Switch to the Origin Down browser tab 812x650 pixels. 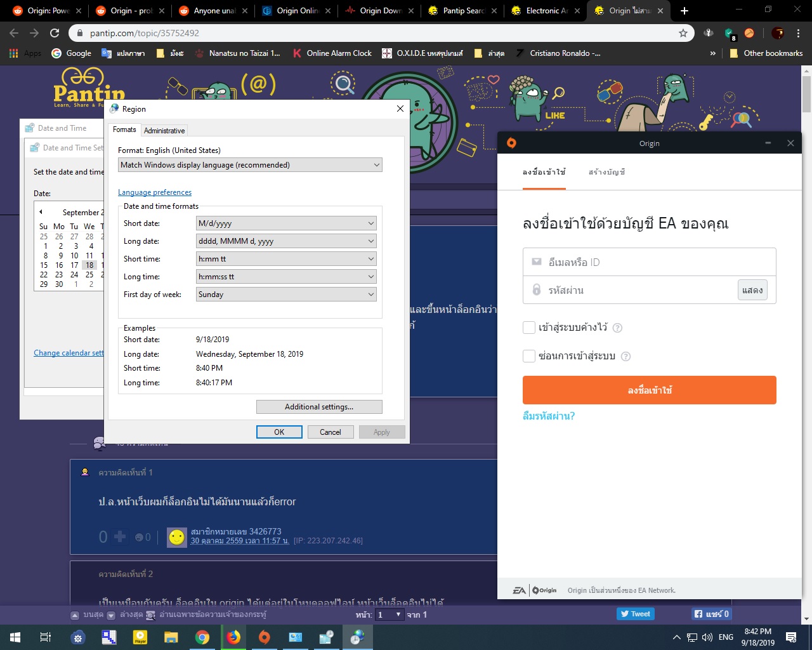379,11
